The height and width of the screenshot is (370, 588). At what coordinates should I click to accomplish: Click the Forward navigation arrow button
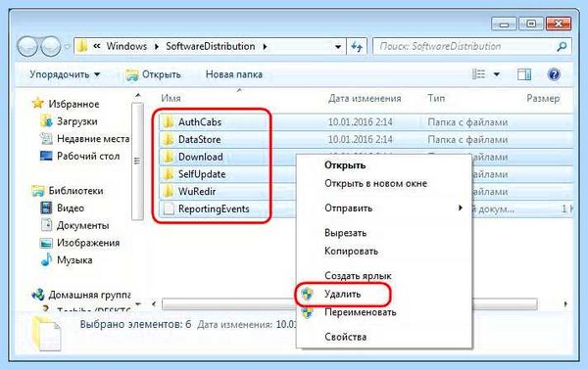pos(51,46)
